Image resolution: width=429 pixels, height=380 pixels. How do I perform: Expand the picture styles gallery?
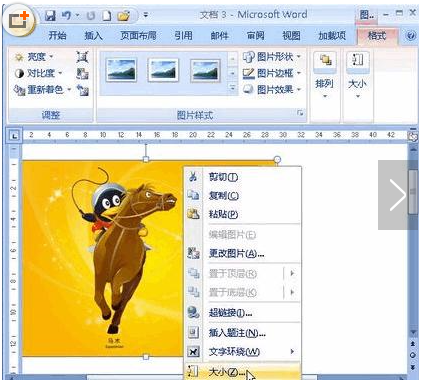(233, 88)
